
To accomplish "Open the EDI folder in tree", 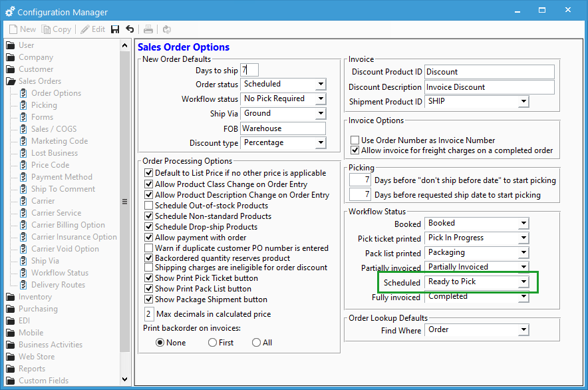I will pos(18,321).
